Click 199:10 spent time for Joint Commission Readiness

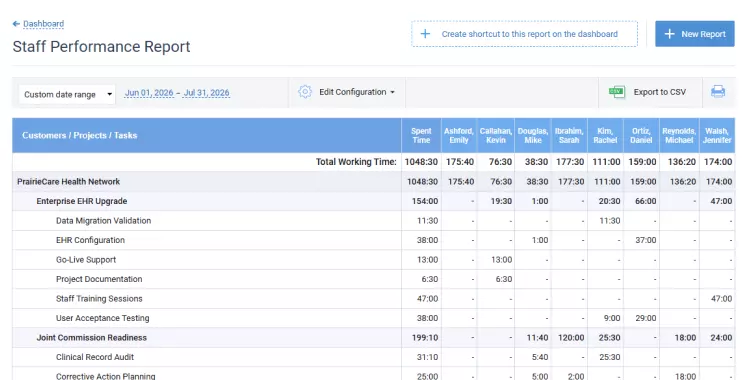tap(425, 337)
